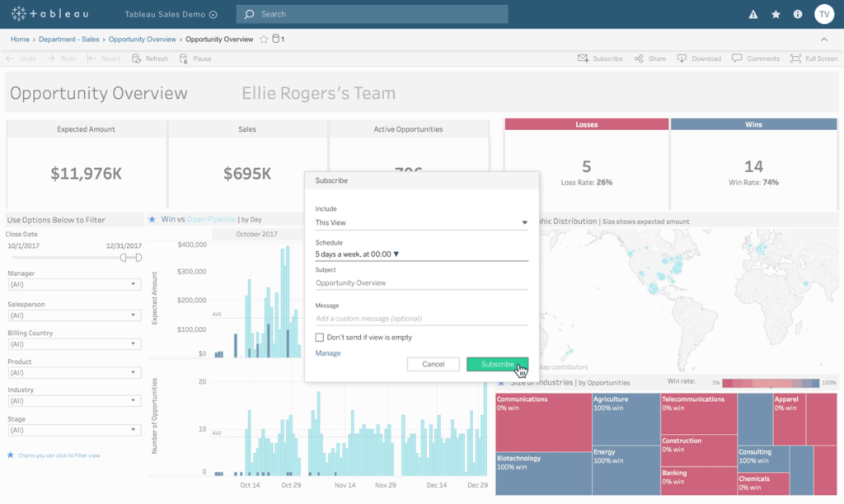Open the Schedule dropdown in dialog

coord(421,254)
